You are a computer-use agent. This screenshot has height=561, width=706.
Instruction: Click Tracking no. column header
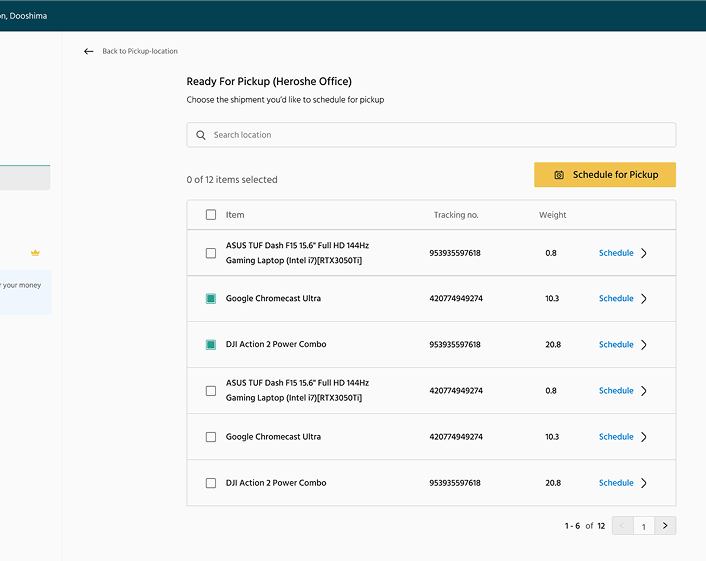[456, 215]
